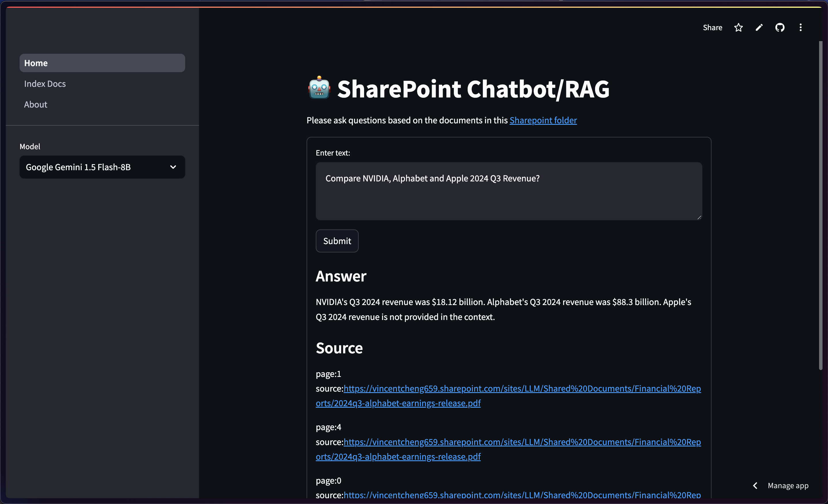Expand the Model dropdown chevron
This screenshot has height=504, width=828.
(173, 167)
